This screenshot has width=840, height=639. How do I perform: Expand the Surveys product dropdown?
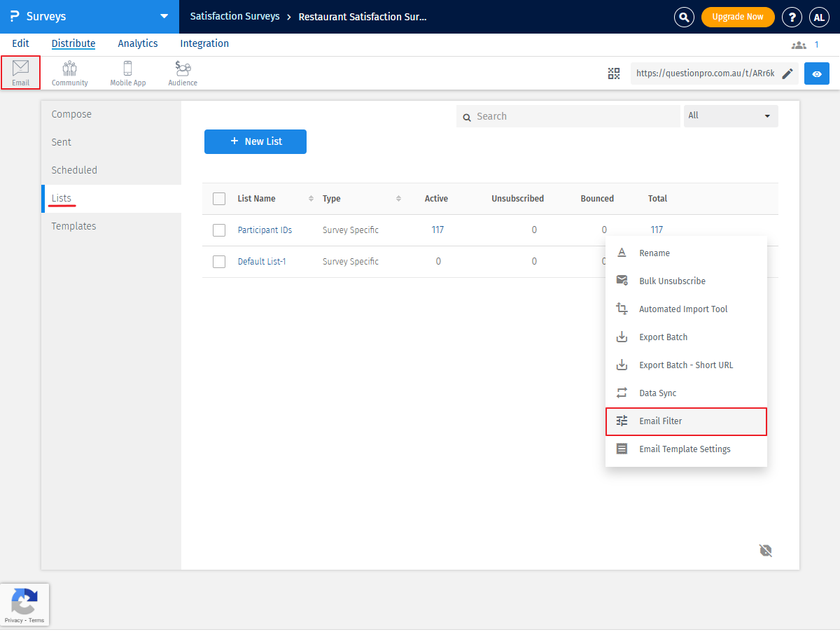pos(164,16)
